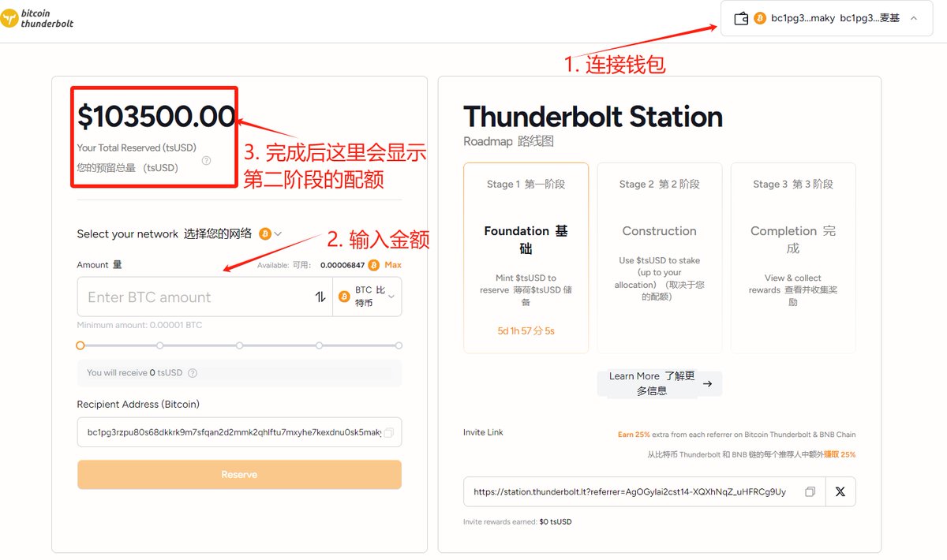Click the first slider stop at 0%
Viewport: 947px width, 560px height.
(x=80, y=345)
